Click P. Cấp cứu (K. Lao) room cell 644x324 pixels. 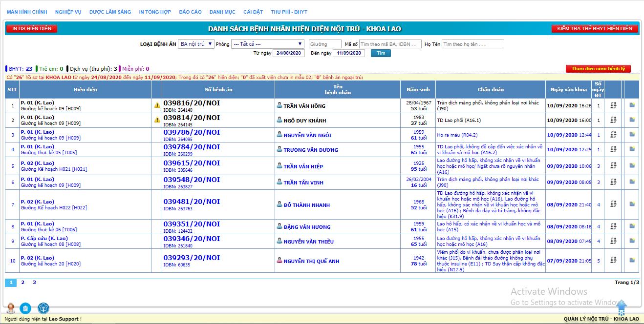tap(44, 239)
